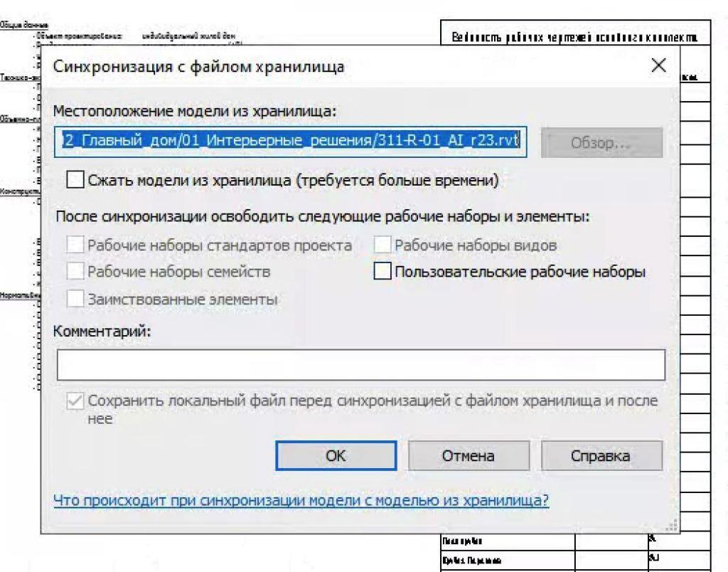The width and height of the screenshot is (728, 572).
Task: Open link about what happens during synchronization
Action: point(301,500)
